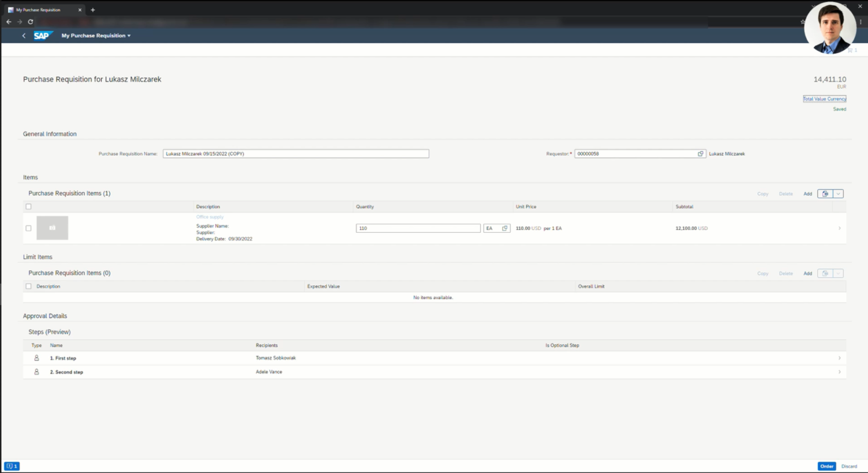Open the message popover badge showing 1

pyautogui.click(x=12, y=466)
